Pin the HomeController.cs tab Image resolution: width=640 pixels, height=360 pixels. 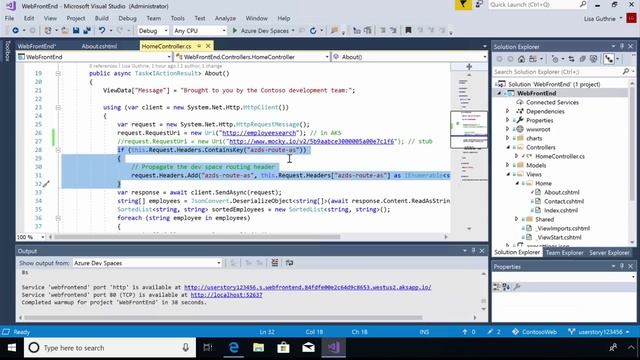[x=199, y=46]
